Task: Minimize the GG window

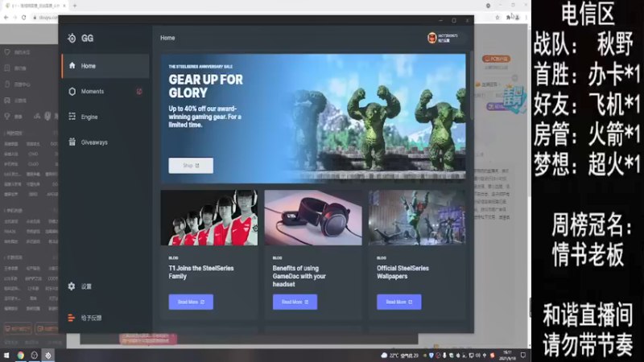Action: tap(440, 21)
